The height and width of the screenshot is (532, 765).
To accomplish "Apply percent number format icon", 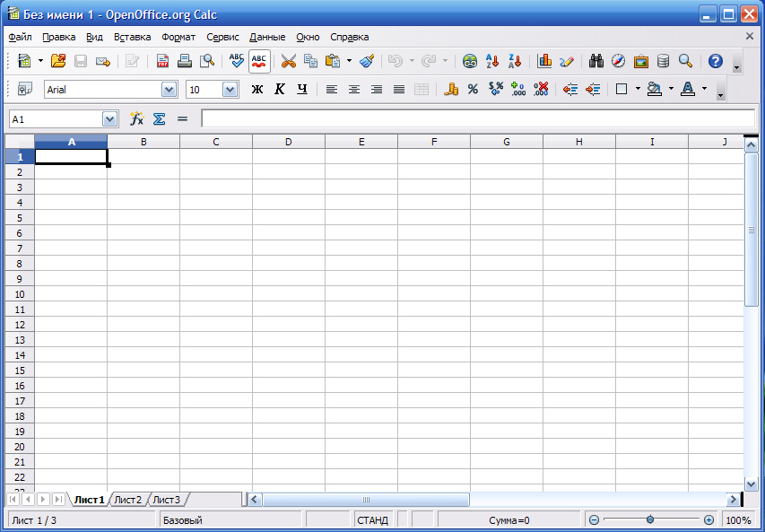I will click(473, 89).
